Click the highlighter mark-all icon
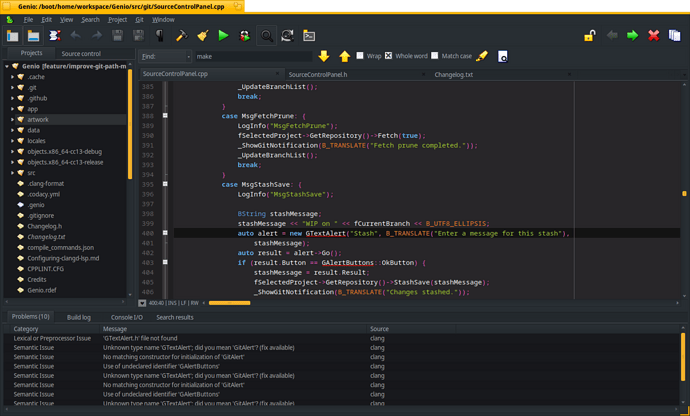Viewport: 690px width, 416px height. click(482, 57)
